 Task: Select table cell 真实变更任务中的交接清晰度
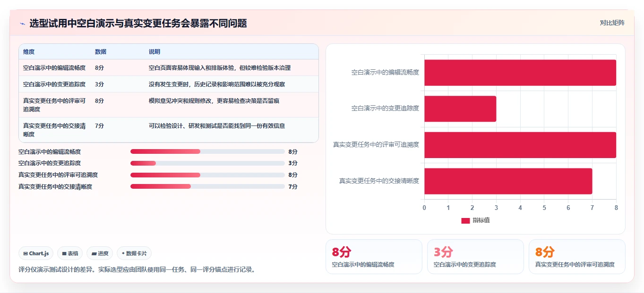tap(54, 130)
